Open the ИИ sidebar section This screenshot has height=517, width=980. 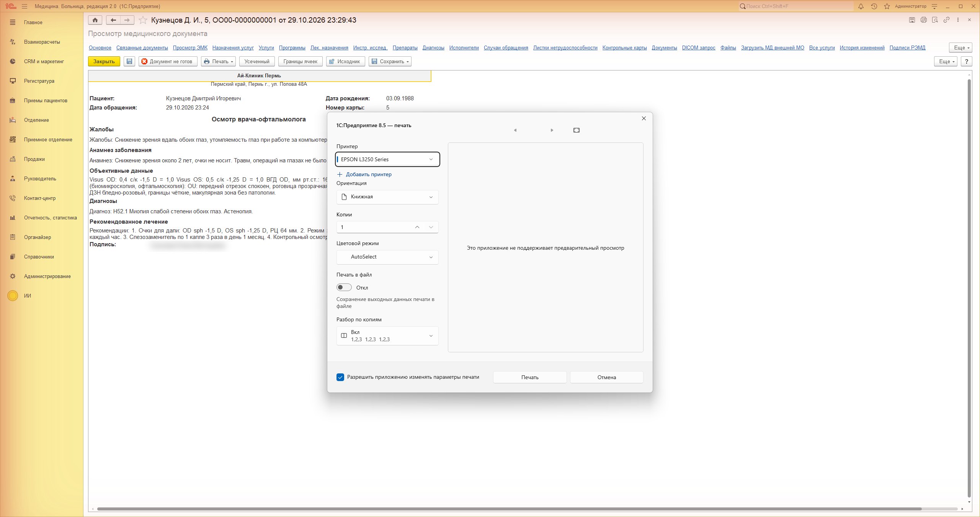click(42, 296)
